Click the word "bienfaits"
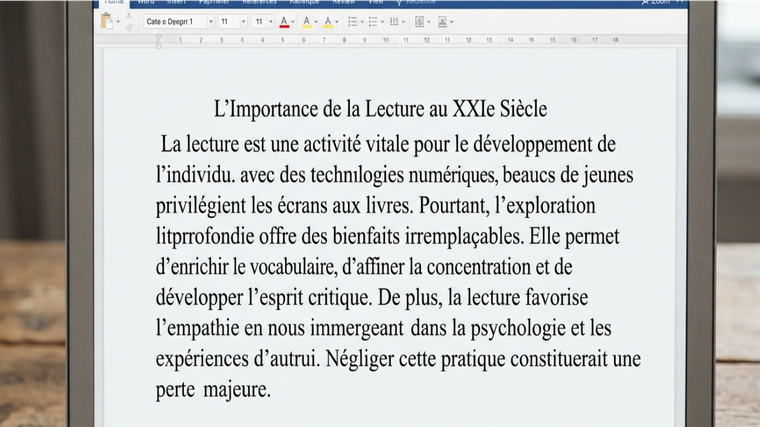The width and height of the screenshot is (760, 427). tap(366, 236)
